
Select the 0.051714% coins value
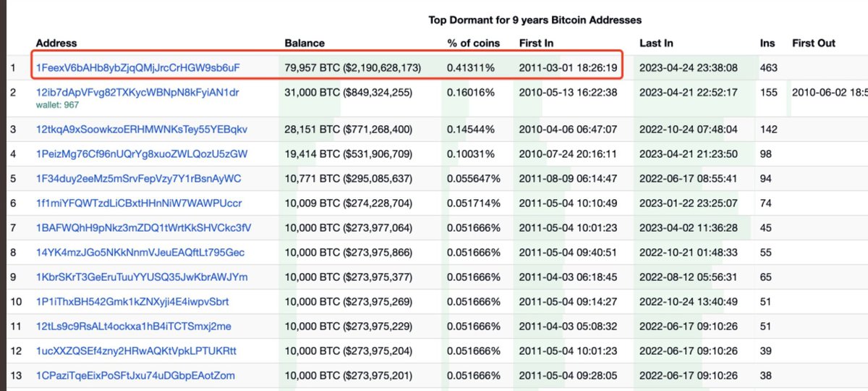pyautogui.click(x=474, y=203)
